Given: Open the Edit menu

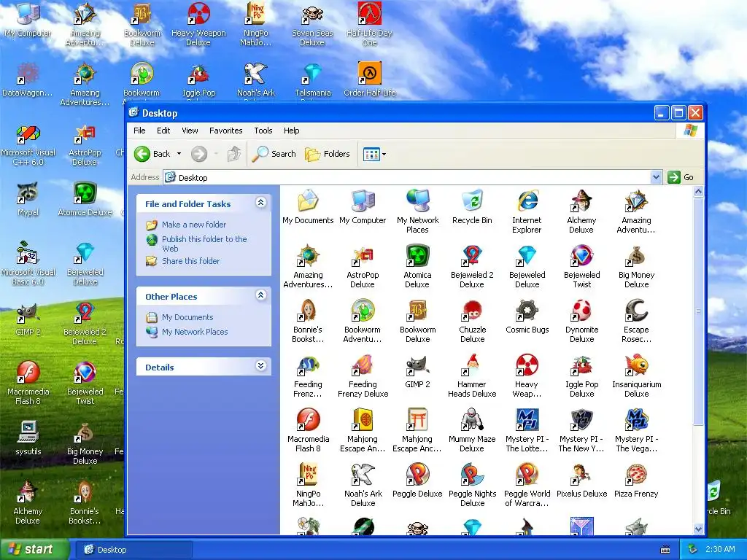Looking at the screenshot, I should click(x=163, y=131).
